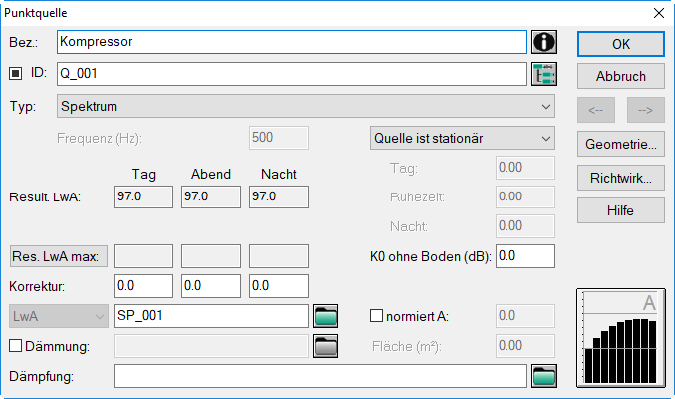
Task: Open Richtwirk... settings
Action: click(x=621, y=178)
